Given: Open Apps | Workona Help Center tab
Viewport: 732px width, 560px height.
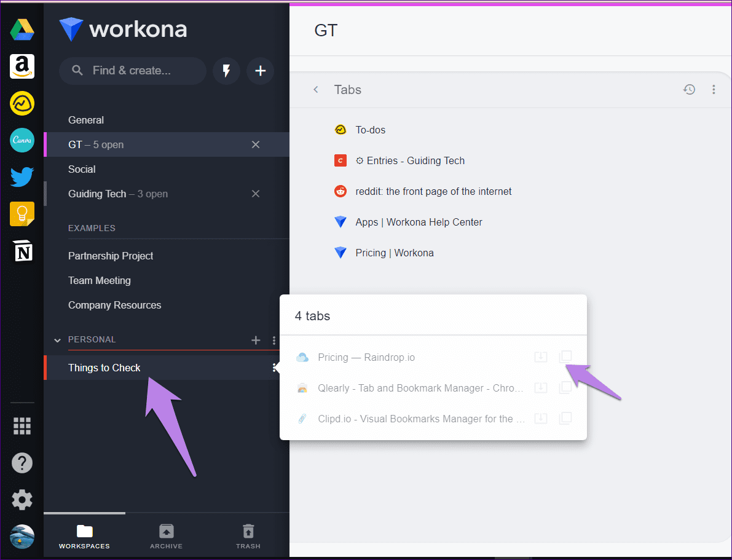Looking at the screenshot, I should click(x=419, y=223).
